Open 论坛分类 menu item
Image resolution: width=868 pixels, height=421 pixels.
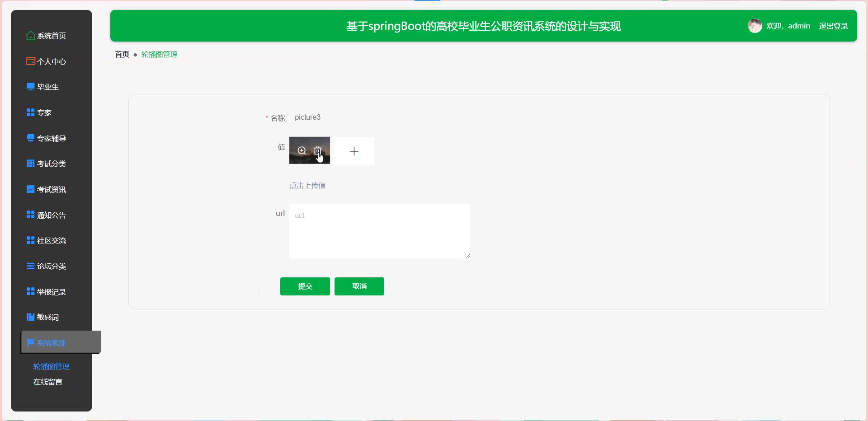pos(52,266)
